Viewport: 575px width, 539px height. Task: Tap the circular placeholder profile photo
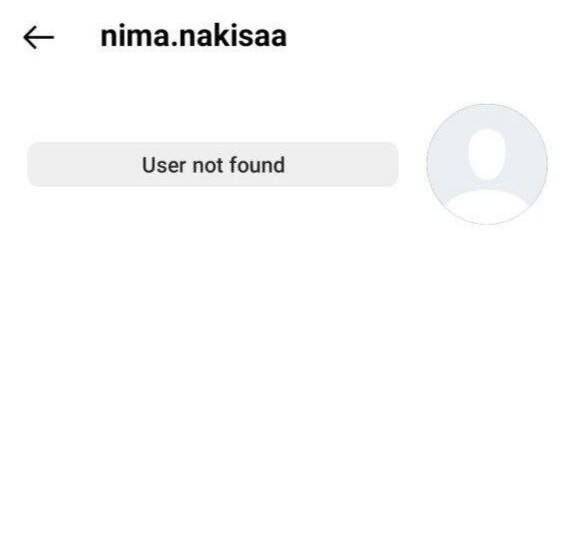click(487, 164)
